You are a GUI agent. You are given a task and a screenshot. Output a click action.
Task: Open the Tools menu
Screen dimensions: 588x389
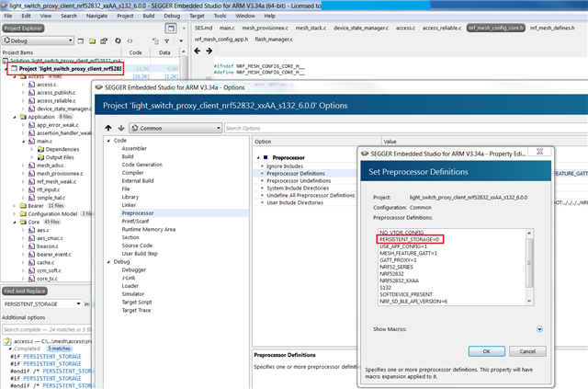pos(220,16)
